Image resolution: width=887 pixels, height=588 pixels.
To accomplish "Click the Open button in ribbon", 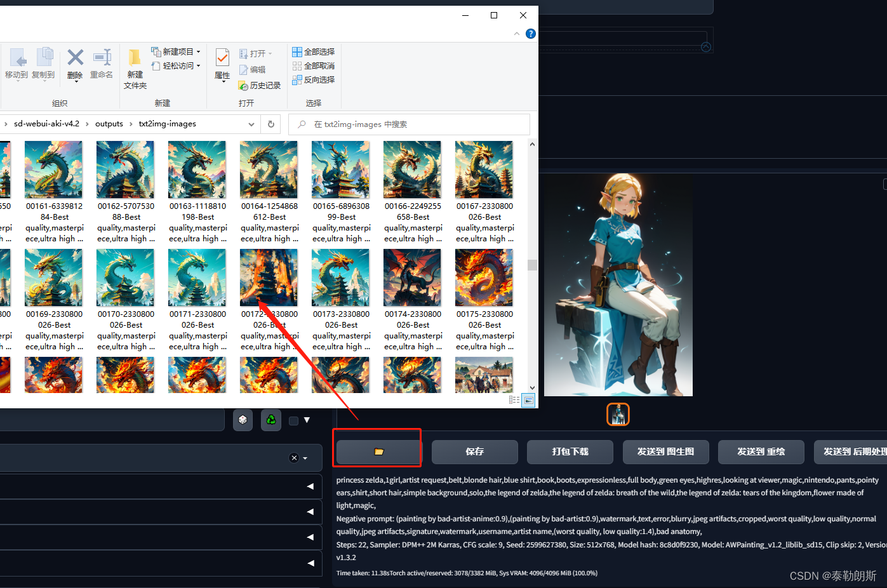I will 256,53.
